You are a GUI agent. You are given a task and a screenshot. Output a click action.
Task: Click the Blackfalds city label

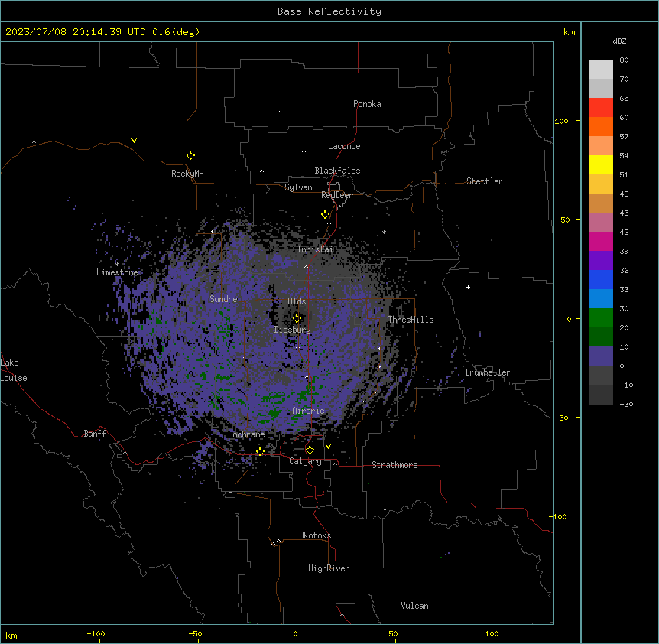pos(337,171)
